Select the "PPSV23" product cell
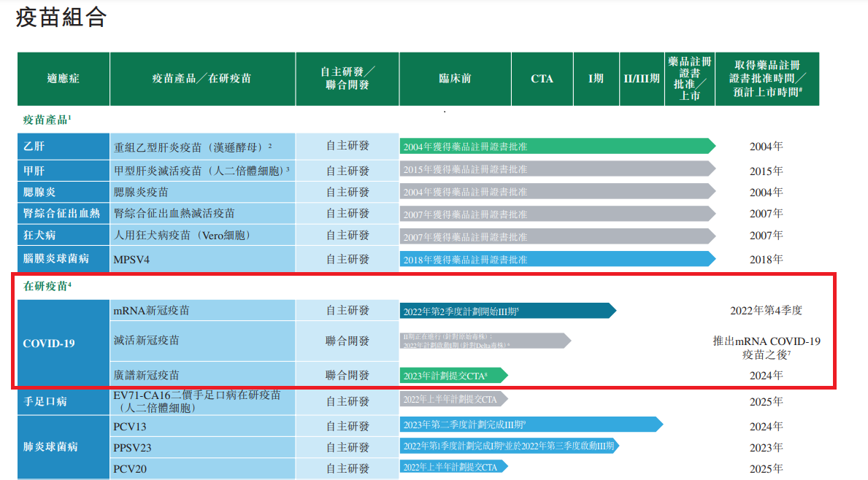The image size is (868, 480). (203, 447)
